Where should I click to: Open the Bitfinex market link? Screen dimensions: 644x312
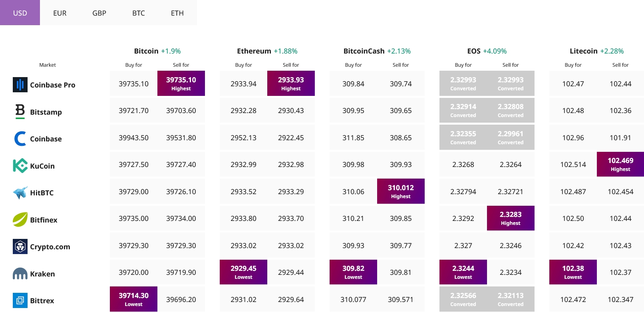pyautogui.click(x=44, y=220)
